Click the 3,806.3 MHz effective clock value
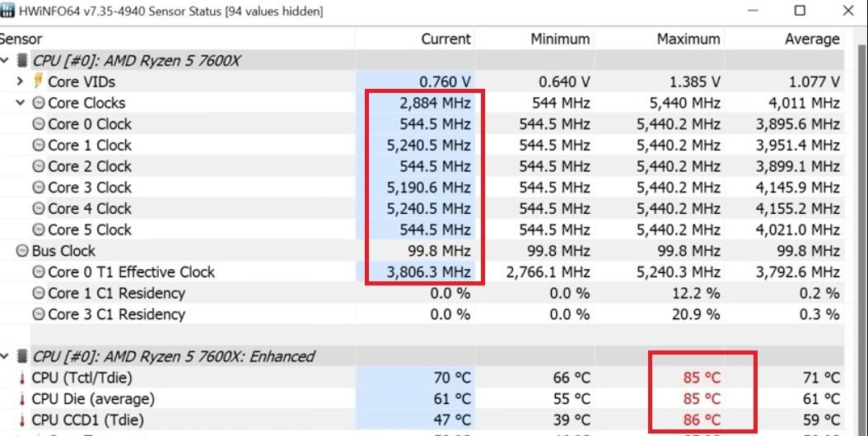Screen dimensions: 868x436 coord(429,272)
